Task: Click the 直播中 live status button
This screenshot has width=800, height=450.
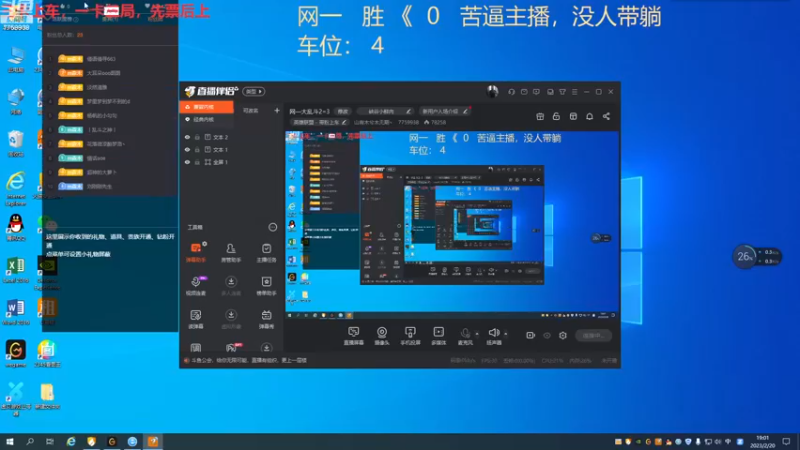Action: point(593,336)
